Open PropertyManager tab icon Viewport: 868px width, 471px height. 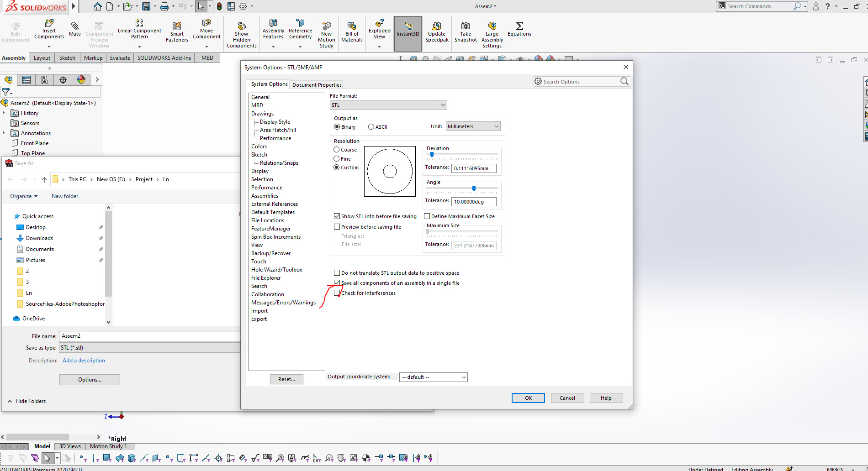(26, 80)
